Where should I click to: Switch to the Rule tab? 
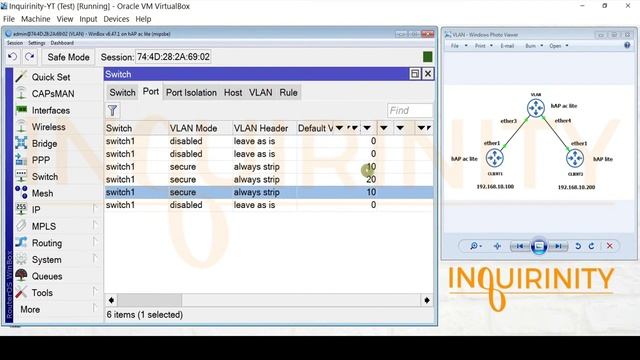[x=288, y=93]
